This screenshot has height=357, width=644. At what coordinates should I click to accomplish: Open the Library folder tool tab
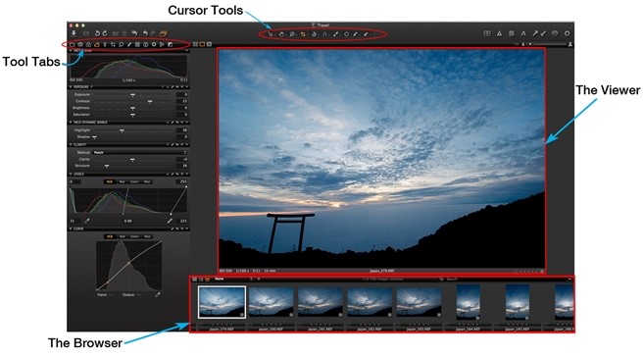click(73, 44)
